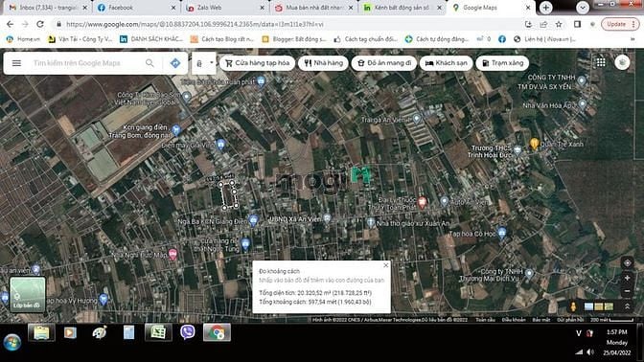This screenshot has height=362, width=644.
Task: Open the DANH SÁCH KHÁC bookmark
Action: click(x=151, y=39)
